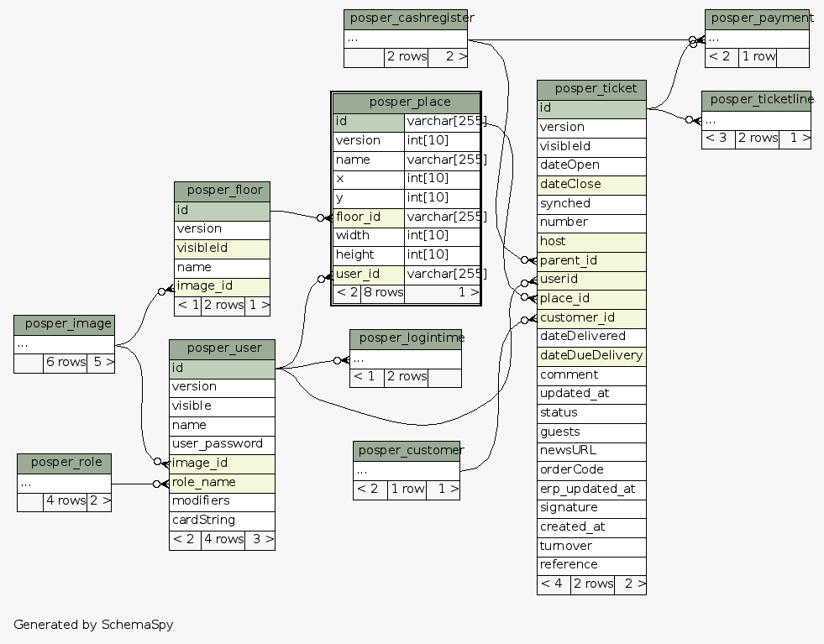824x644 pixels.
Task: Open the posper_role table header
Action: coord(64,463)
